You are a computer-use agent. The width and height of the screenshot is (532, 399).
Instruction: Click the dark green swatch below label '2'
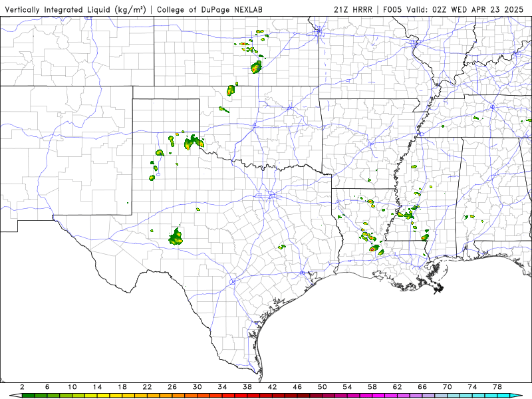pos(28,396)
